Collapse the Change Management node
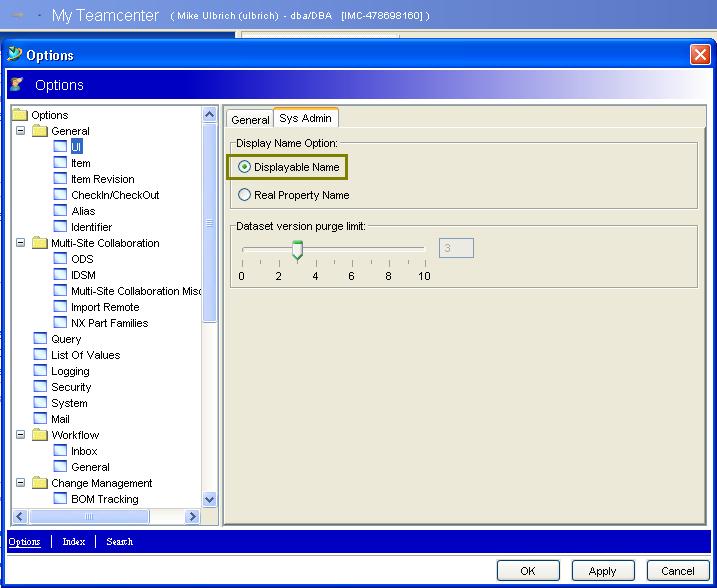717x588 pixels. [21, 483]
